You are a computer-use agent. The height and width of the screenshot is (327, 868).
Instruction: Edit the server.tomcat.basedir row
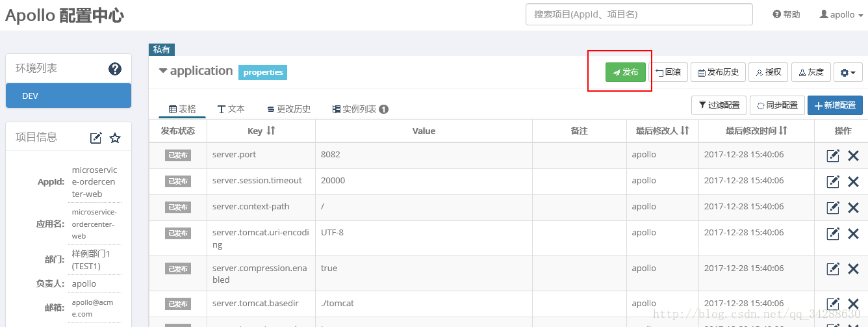833,304
